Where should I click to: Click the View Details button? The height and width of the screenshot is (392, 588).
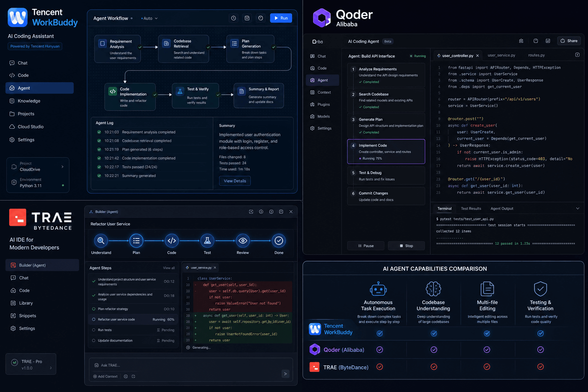point(235,181)
